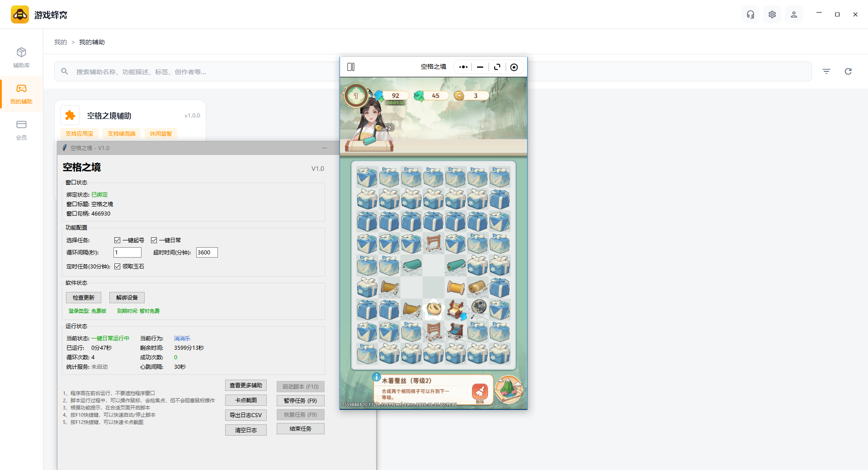Click the red broom 删除 icon

480,393
